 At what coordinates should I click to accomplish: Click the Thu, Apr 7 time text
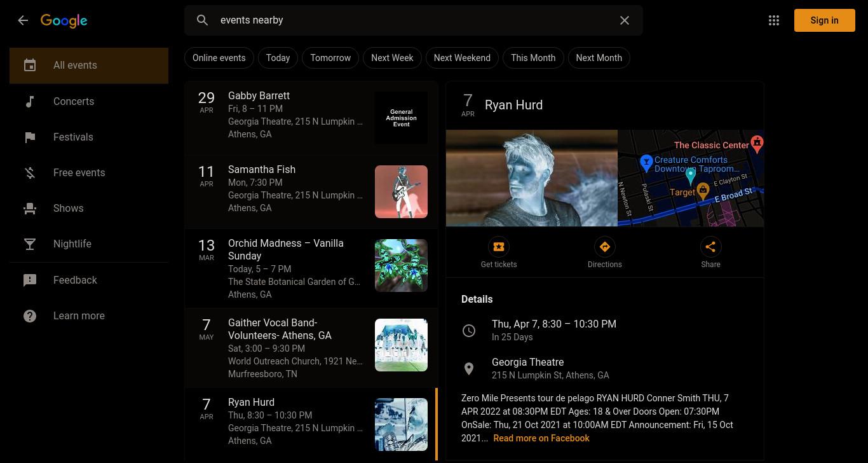point(554,324)
